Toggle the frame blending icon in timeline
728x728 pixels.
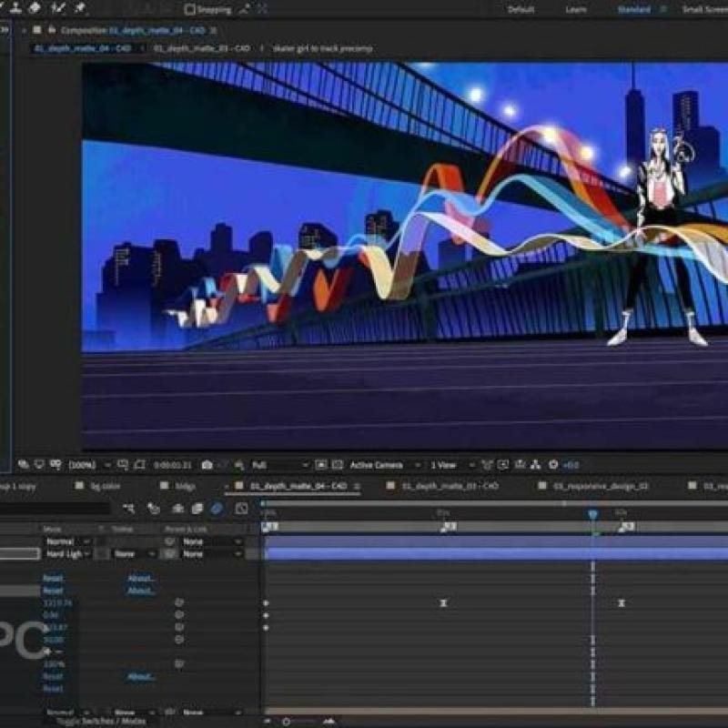[x=197, y=509]
